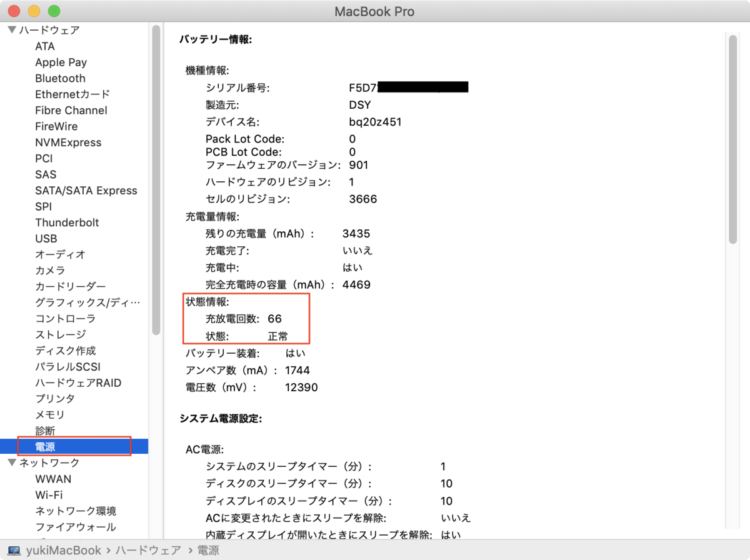
Task: Select パラレルSCSI entry
Action: pyautogui.click(x=67, y=367)
